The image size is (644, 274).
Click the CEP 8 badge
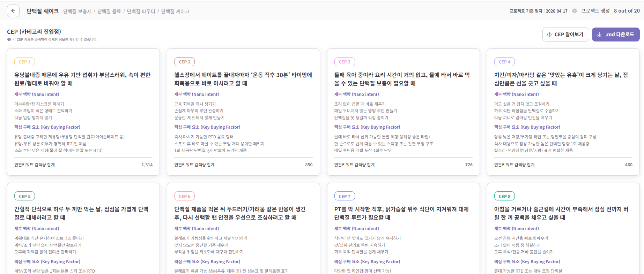pyautogui.click(x=504, y=196)
